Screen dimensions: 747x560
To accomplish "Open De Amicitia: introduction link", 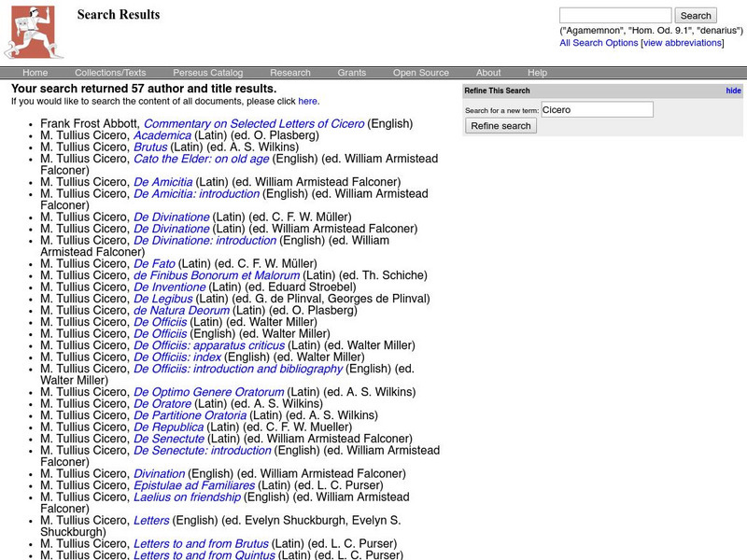I will (x=197, y=194).
